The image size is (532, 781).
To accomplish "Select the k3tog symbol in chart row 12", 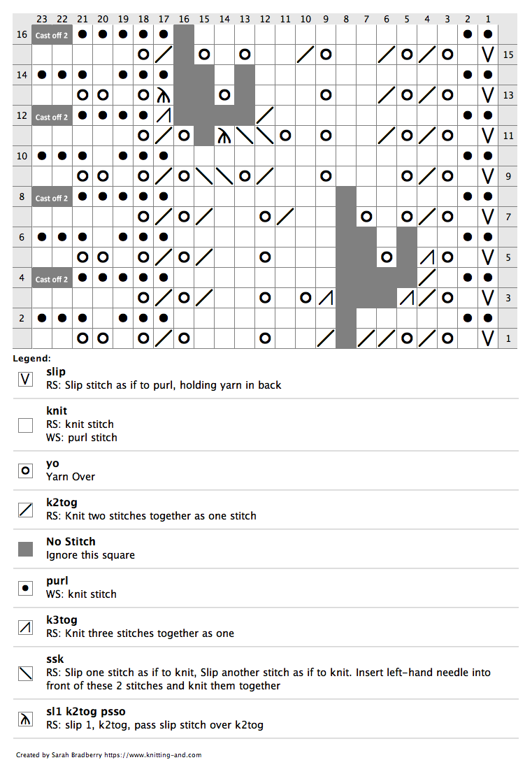I will (164, 115).
